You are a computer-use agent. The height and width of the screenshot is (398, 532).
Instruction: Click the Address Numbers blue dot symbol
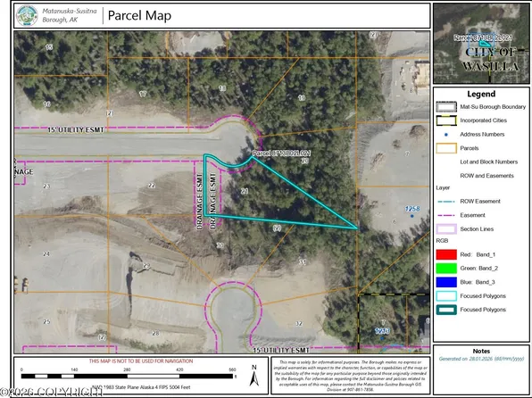(446, 135)
